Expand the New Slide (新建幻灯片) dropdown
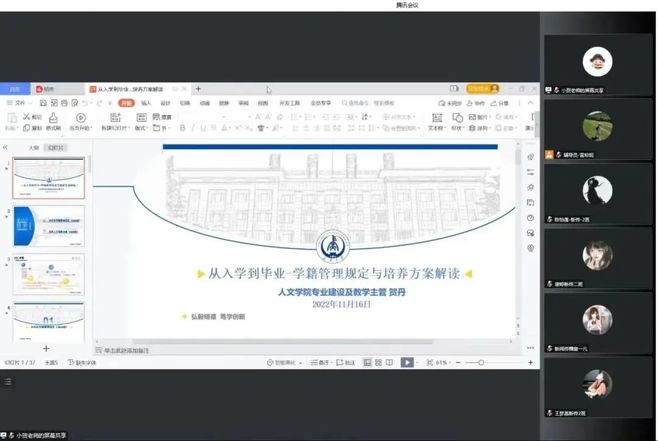658x441 pixels. (x=118, y=128)
